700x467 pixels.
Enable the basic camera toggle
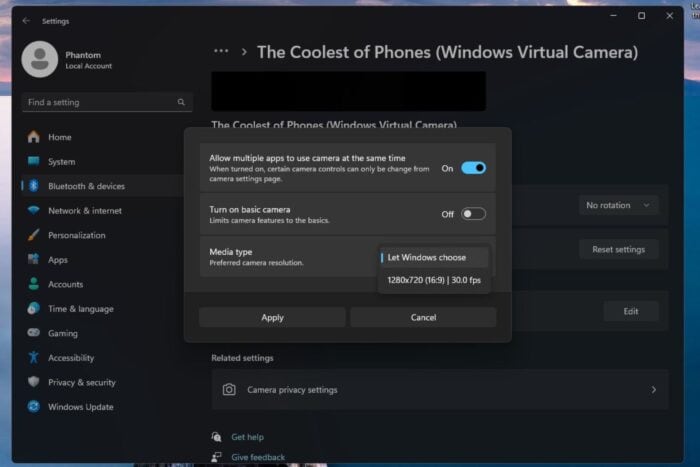pyautogui.click(x=473, y=214)
